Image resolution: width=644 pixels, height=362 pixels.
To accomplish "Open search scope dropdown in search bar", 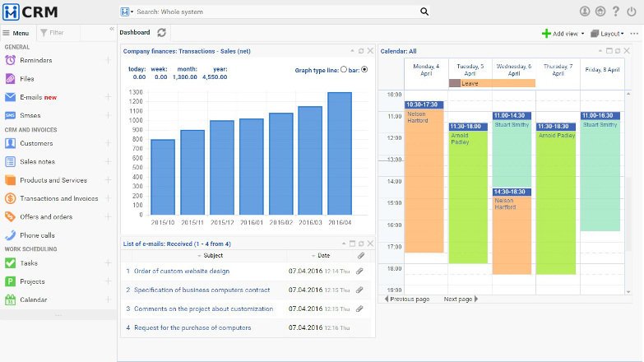I will point(127,12).
